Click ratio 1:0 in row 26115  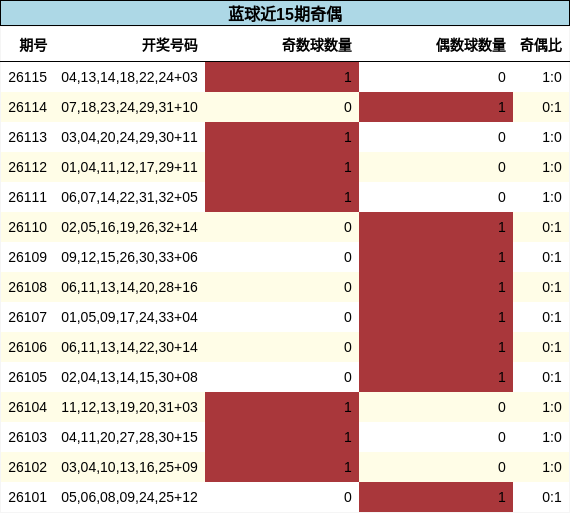click(552, 77)
